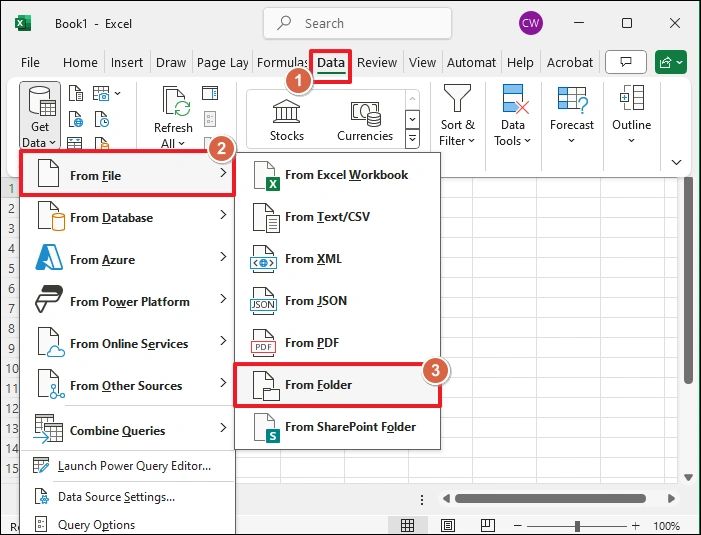The height and width of the screenshot is (535, 701).
Task: Expand the data types gallery fully
Action: click(412, 139)
